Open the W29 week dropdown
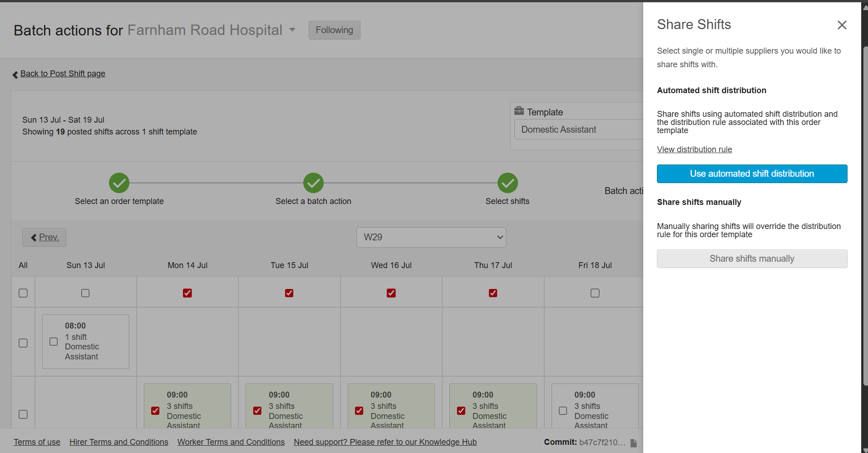The height and width of the screenshot is (453, 868). (x=431, y=237)
